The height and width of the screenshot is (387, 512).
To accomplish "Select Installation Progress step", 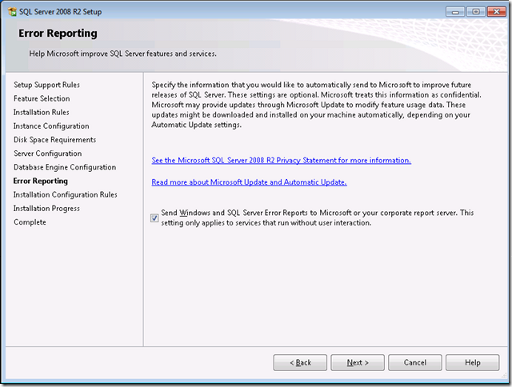I will (x=47, y=208).
